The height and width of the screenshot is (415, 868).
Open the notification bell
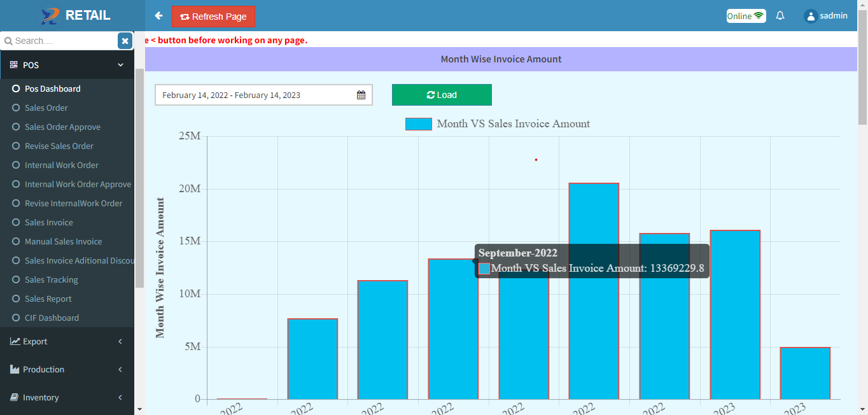pos(780,16)
